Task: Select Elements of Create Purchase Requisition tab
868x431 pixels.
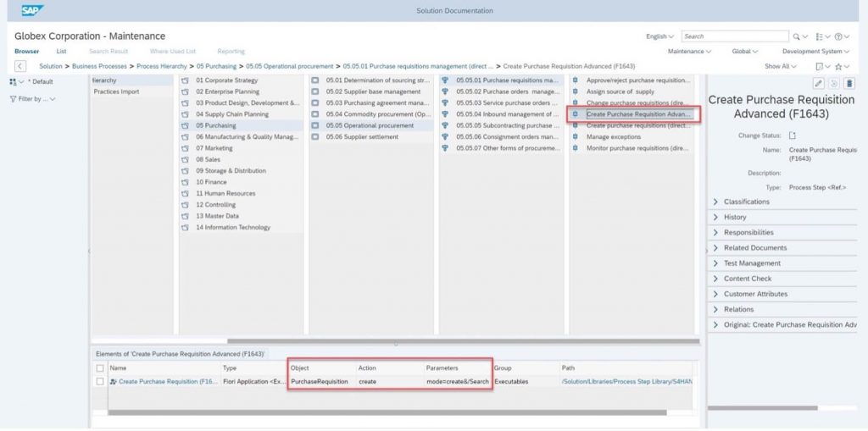Action: pyautogui.click(x=180, y=354)
